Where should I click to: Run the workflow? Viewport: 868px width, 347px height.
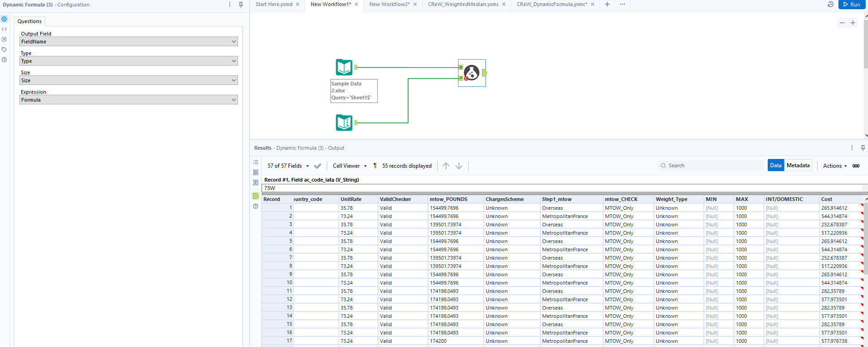(851, 4)
